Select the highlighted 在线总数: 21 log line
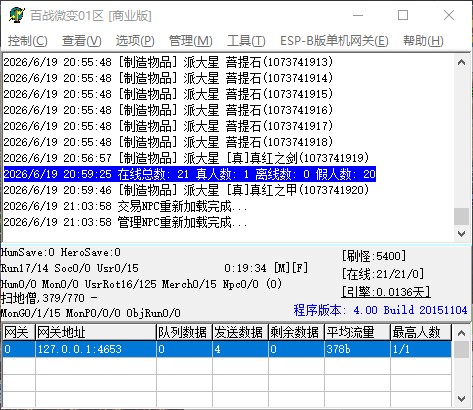The image size is (473, 410). tap(190, 174)
